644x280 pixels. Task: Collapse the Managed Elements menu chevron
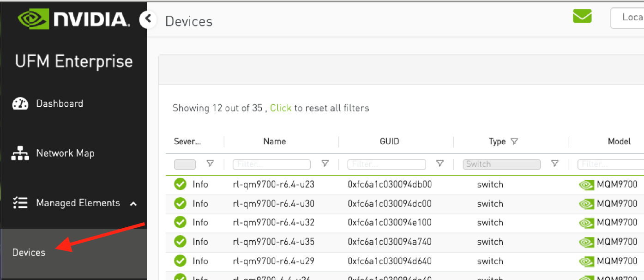[x=133, y=203]
